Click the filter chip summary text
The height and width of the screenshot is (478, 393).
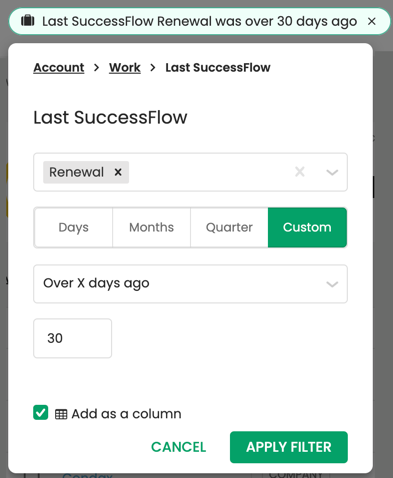pyautogui.click(x=199, y=21)
